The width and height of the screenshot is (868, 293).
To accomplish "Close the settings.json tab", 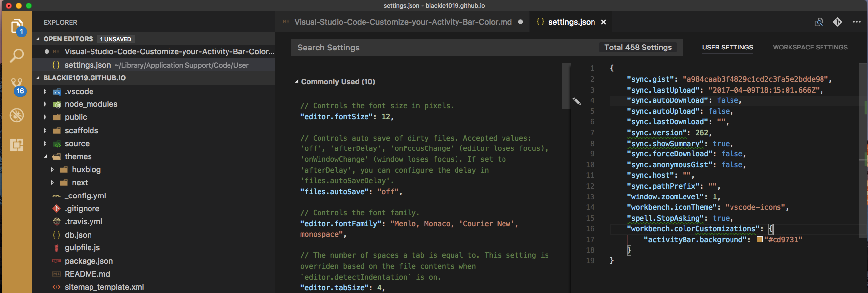I will [x=603, y=22].
